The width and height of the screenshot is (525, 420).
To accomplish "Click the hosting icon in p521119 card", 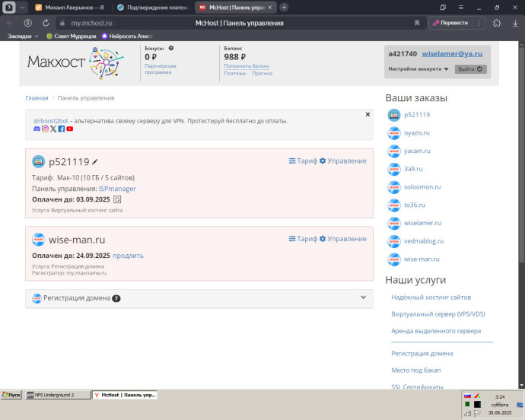I will (39, 162).
